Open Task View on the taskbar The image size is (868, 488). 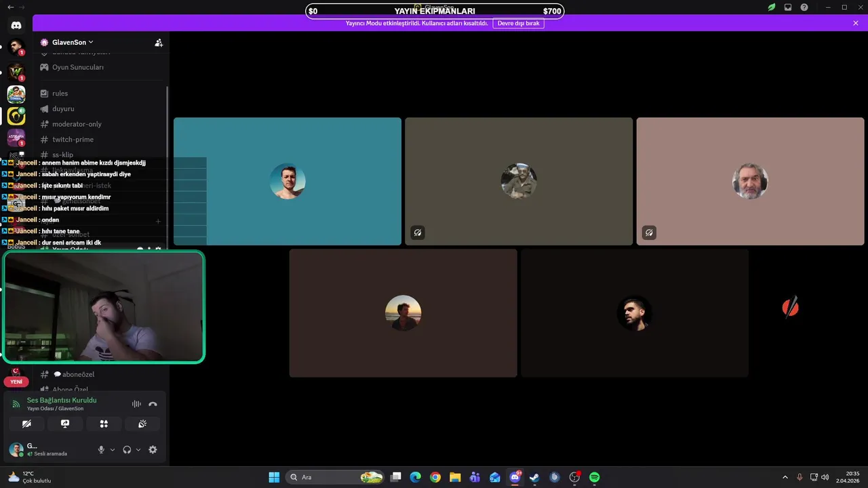397,477
